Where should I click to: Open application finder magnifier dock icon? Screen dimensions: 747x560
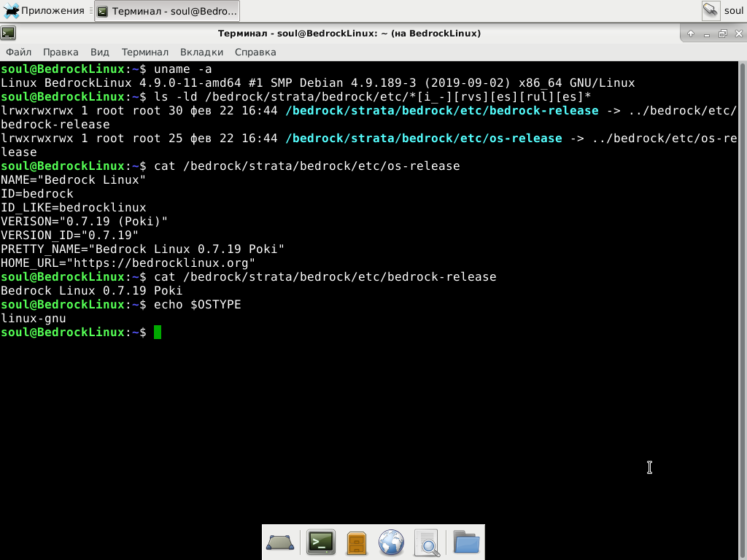[427, 542]
